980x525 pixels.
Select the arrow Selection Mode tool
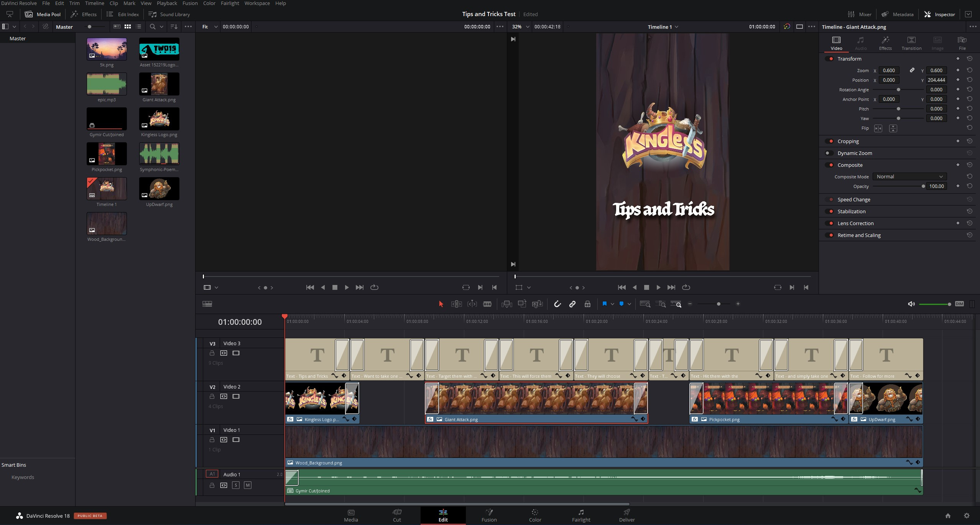(441, 304)
